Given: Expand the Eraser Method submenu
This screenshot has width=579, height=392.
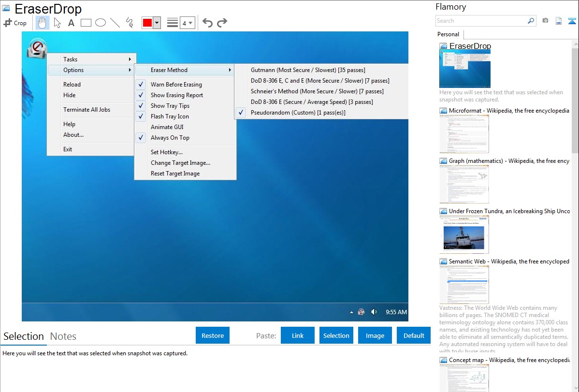Looking at the screenshot, I should click(185, 70).
